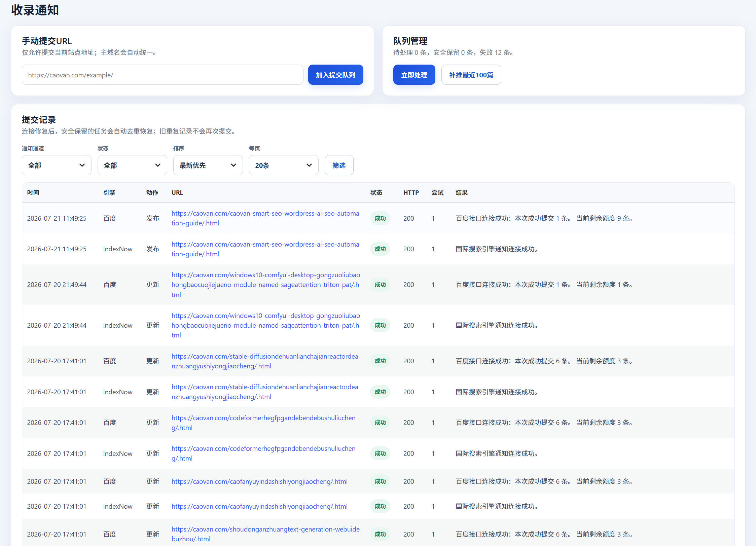The height and width of the screenshot is (546, 756).
Task: Click 发布 action in IndexNow 11:49:25 row
Action: (x=152, y=249)
